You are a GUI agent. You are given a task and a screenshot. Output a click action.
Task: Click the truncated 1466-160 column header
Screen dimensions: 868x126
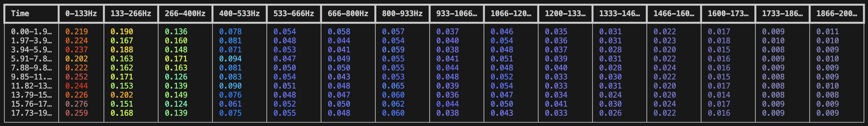tap(674, 14)
